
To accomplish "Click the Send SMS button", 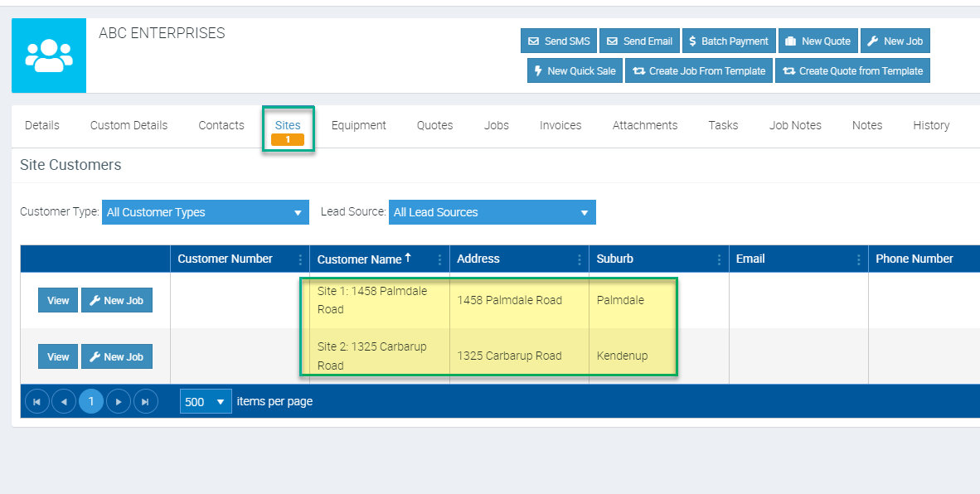I will (559, 41).
